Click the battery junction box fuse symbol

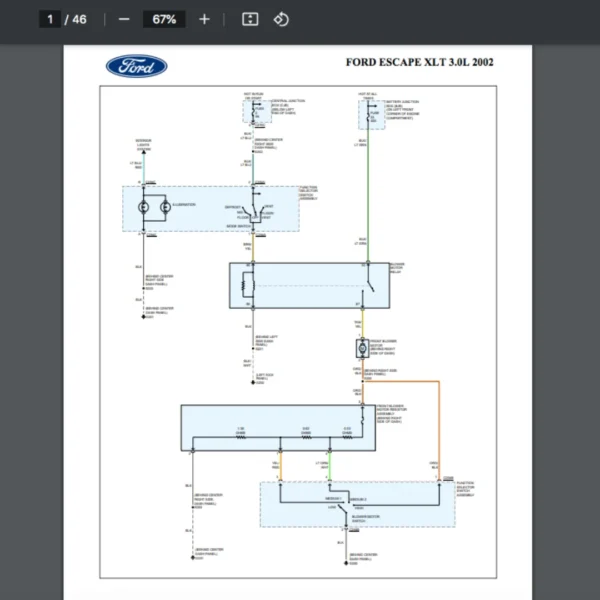(366, 113)
